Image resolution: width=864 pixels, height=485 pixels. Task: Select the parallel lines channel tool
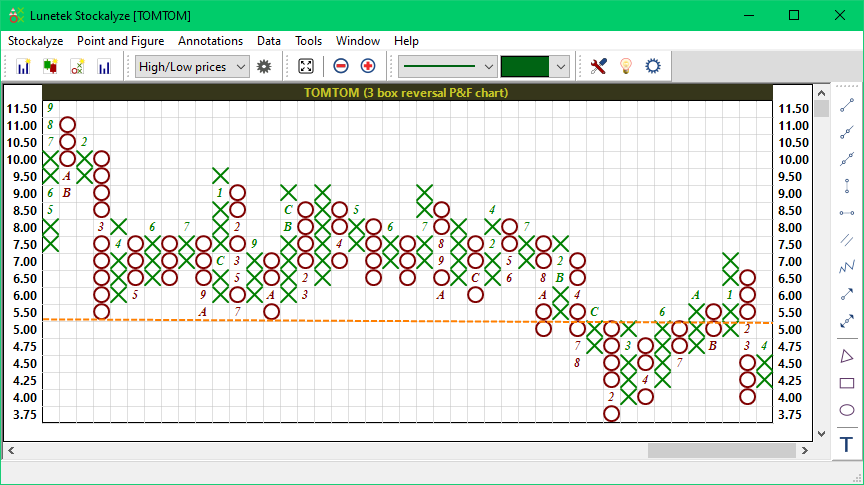pos(847,240)
